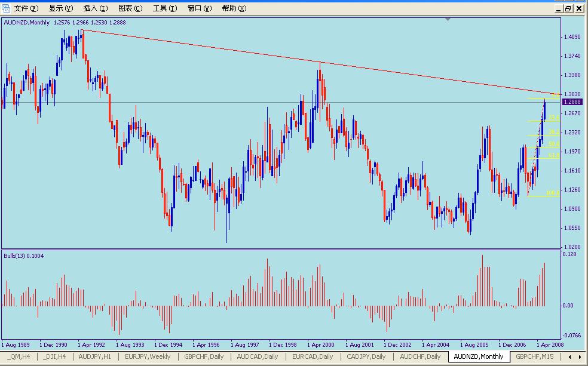
Task: Open the 插入(I) menu
Action: 95,8
